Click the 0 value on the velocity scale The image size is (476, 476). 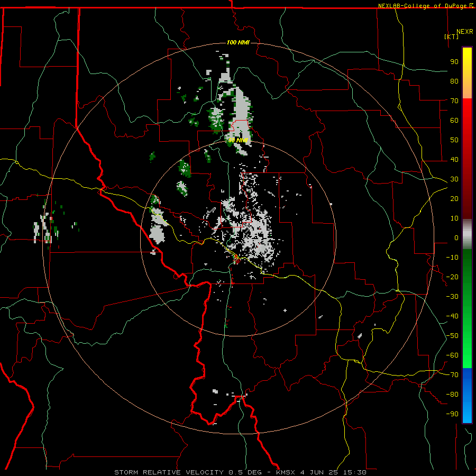(456, 237)
